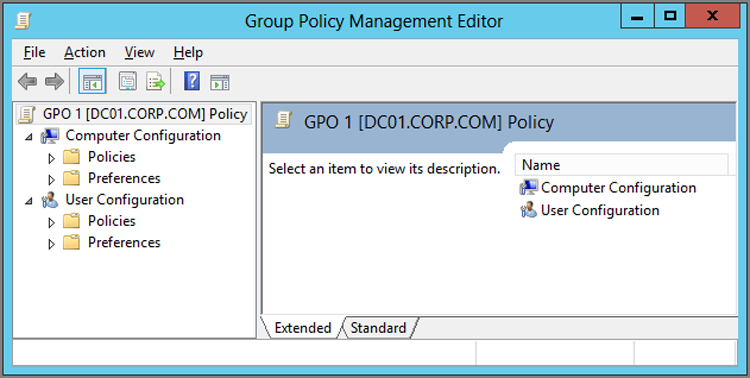Open Properties via toolbar icon
This screenshot has width=750, height=378.
pos(127,81)
